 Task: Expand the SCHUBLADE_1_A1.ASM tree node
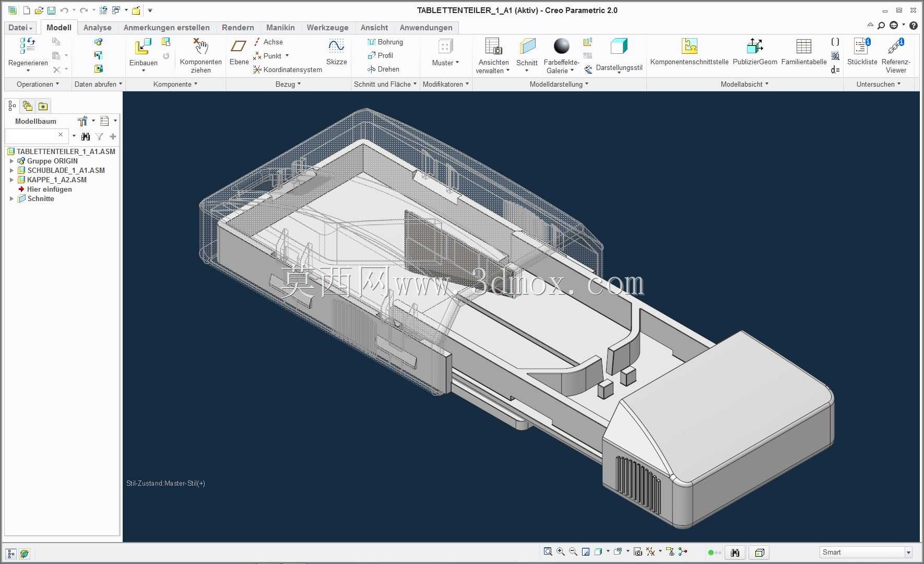pyautogui.click(x=11, y=170)
